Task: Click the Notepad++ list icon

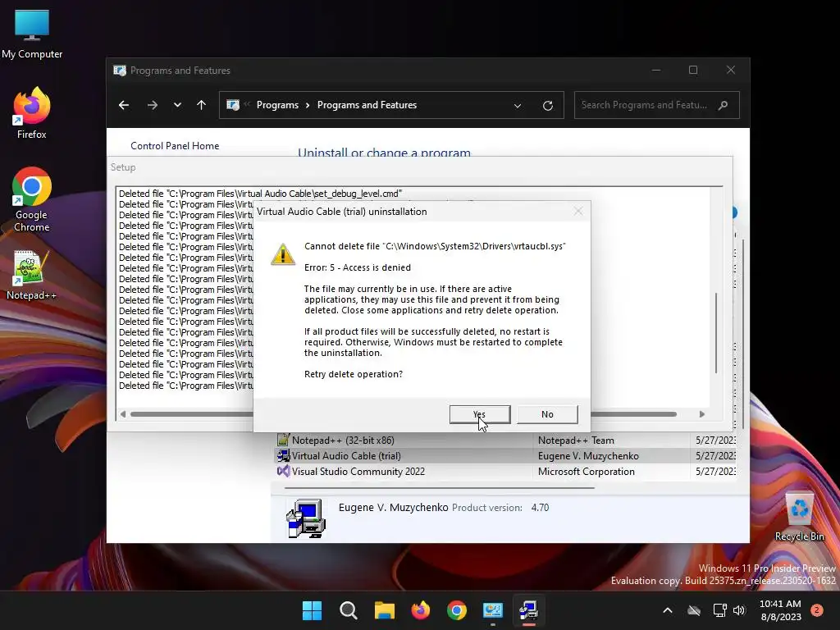Action: point(283,441)
